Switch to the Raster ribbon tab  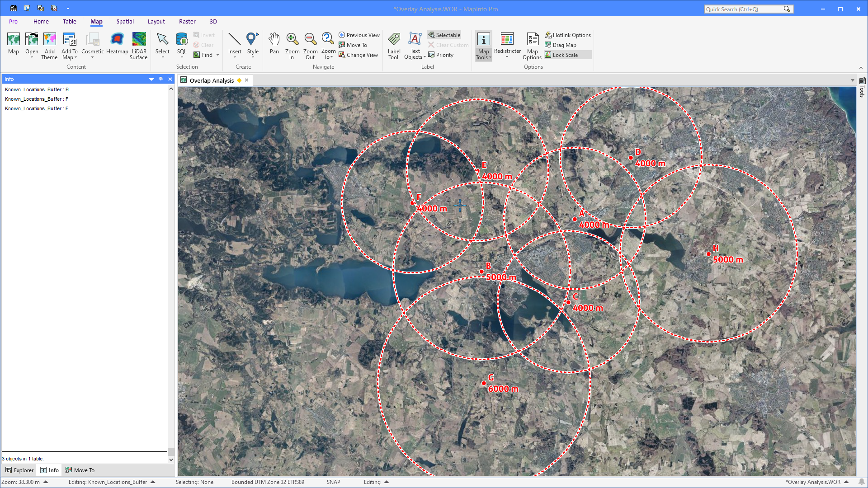coord(187,21)
